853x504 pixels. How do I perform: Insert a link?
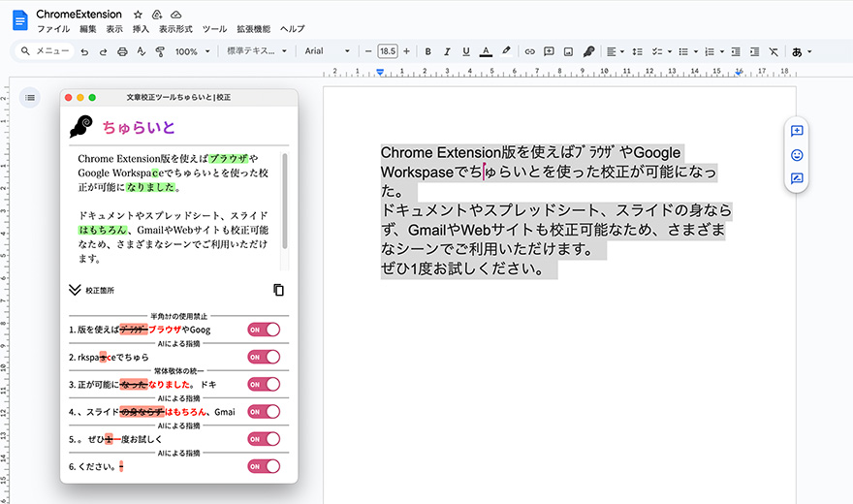tap(530, 51)
